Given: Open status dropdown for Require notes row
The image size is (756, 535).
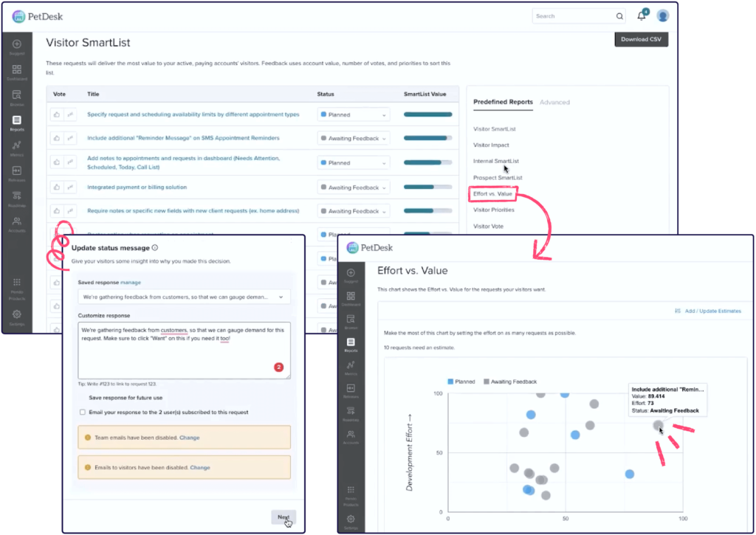Looking at the screenshot, I should point(354,211).
